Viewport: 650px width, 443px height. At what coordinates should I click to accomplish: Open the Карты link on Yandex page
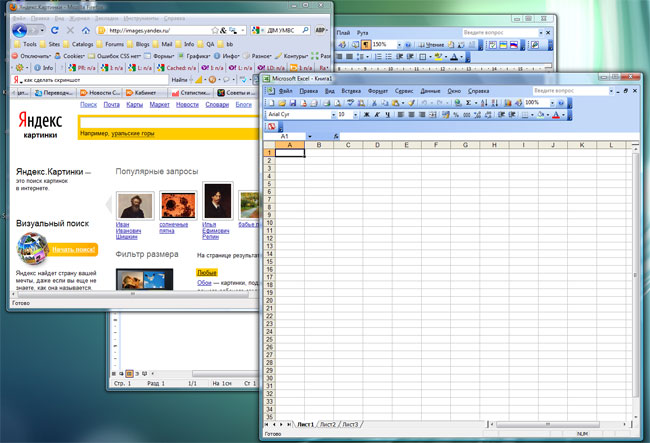(x=135, y=104)
